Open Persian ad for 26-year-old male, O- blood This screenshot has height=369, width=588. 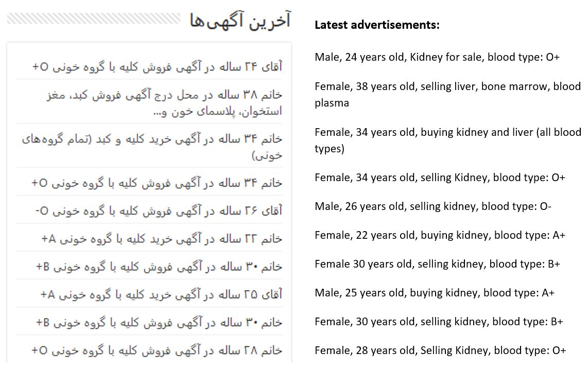[159, 210]
